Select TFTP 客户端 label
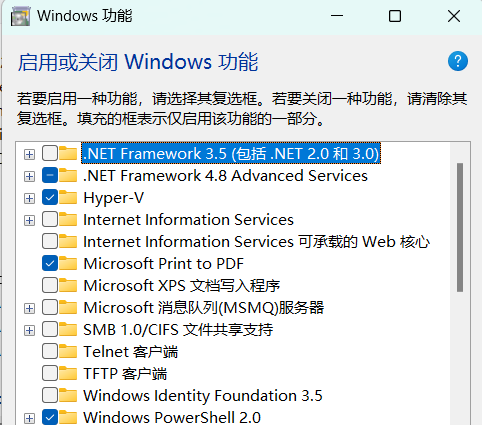The image size is (482, 425). tap(125, 374)
